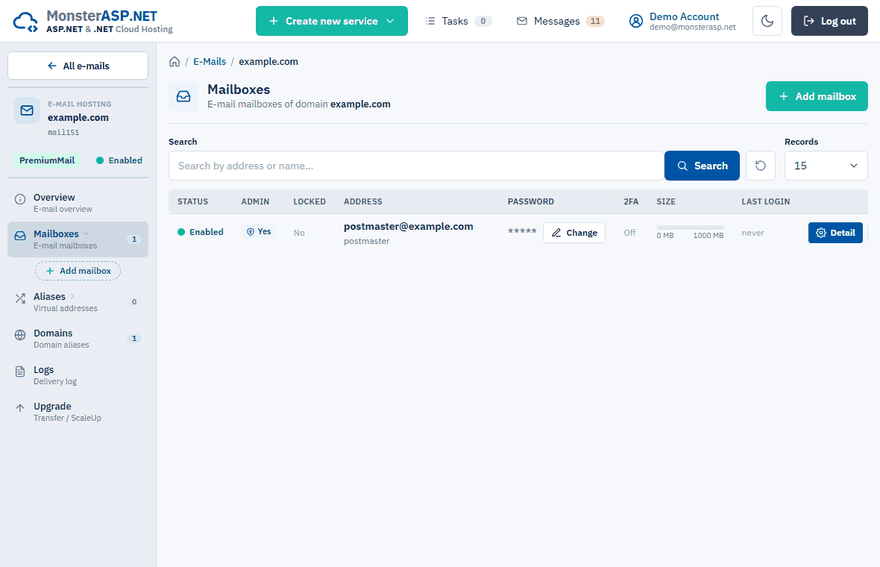880x567 pixels.
Task: Click the e-mail hosting envelope icon
Action: [x=27, y=111]
